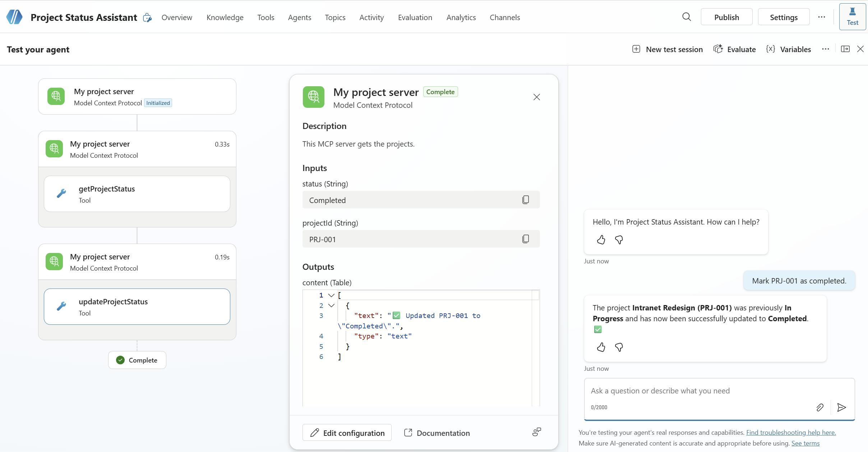
Task: Collapse JSON line 1 array chevron
Action: pos(331,295)
